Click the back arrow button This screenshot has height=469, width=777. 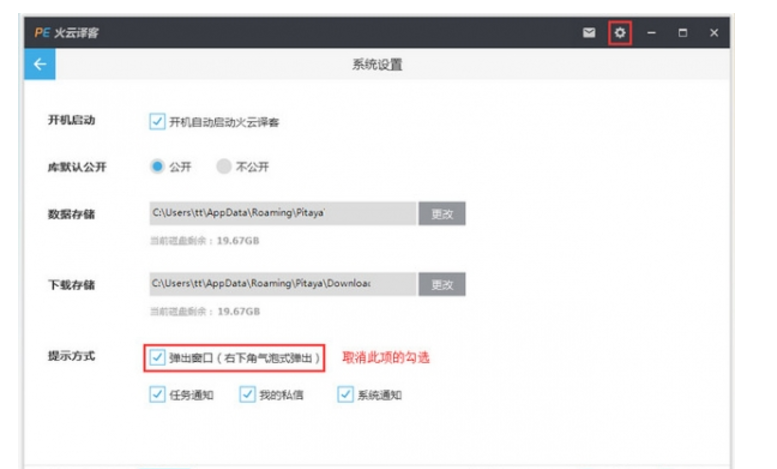click(40, 65)
